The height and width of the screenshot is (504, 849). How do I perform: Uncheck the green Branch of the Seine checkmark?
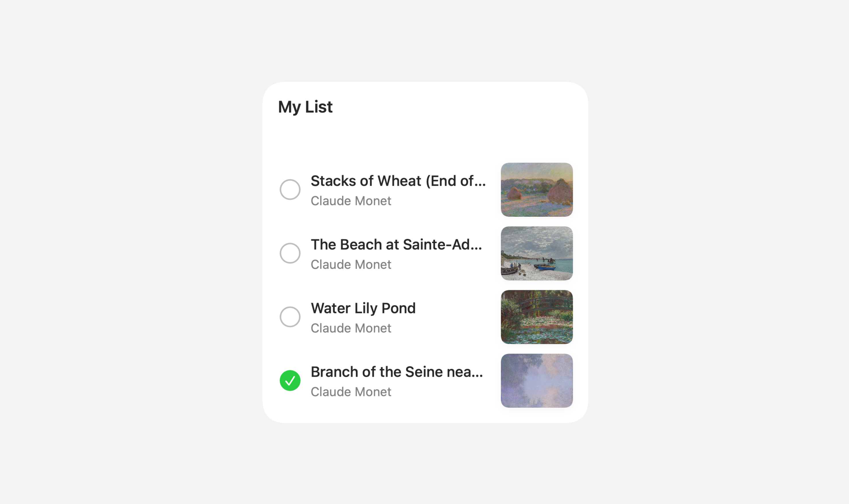pos(290,380)
